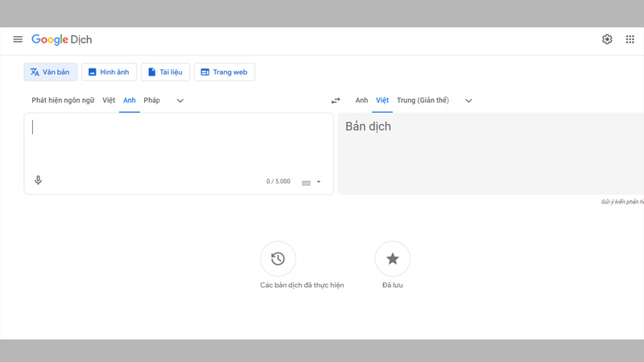
Task: Open saved translations star icon
Action: click(x=393, y=258)
